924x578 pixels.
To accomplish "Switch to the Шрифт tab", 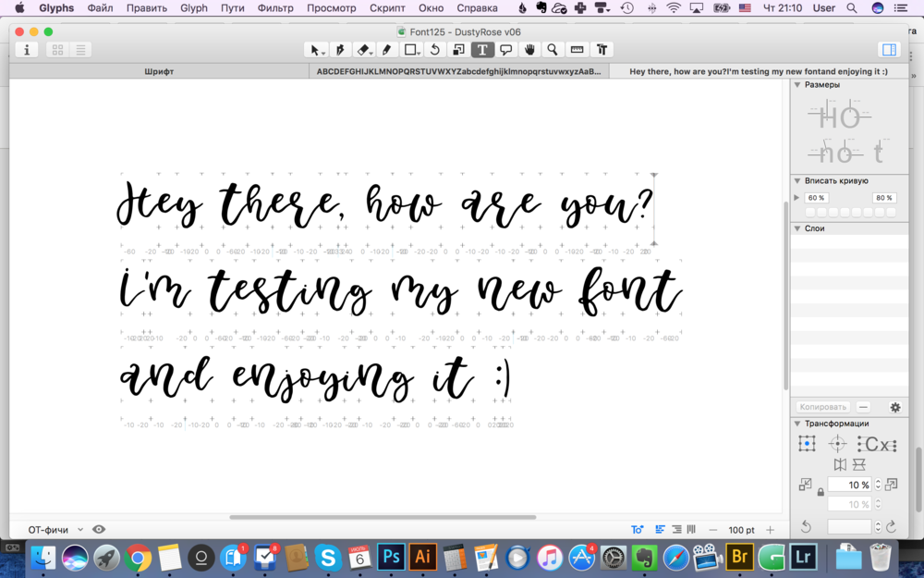I will click(x=159, y=71).
